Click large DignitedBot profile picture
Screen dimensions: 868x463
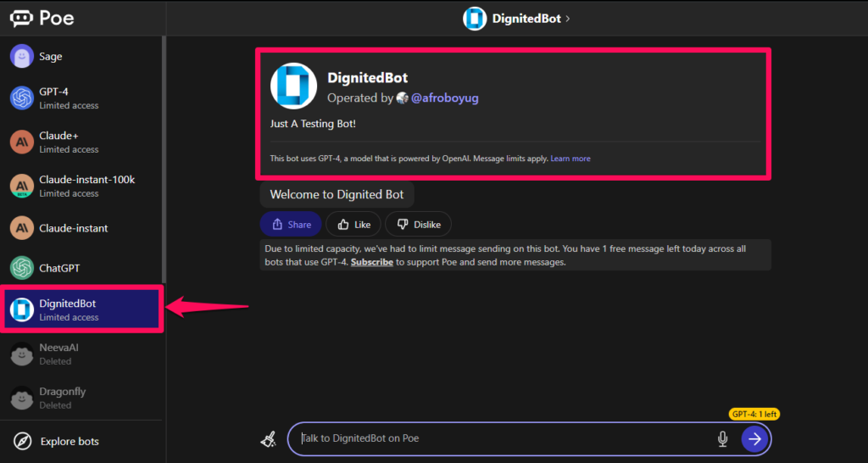click(293, 86)
